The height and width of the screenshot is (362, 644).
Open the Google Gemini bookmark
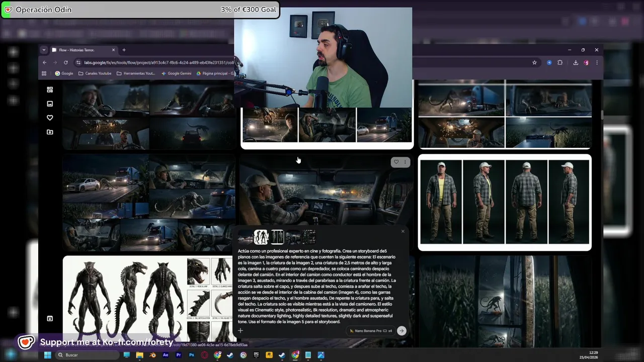(176, 73)
